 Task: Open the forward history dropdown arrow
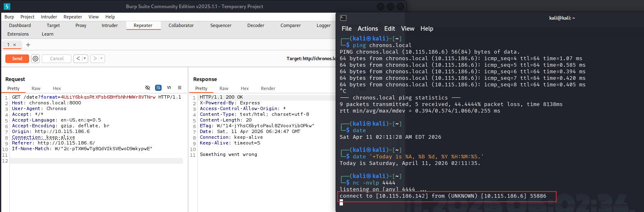[x=101, y=59]
